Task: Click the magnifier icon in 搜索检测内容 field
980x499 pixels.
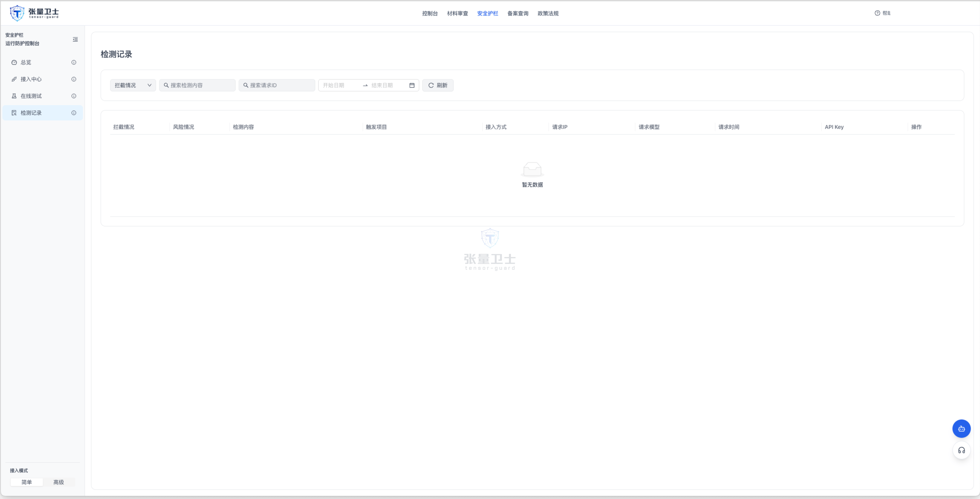Action: coord(166,85)
